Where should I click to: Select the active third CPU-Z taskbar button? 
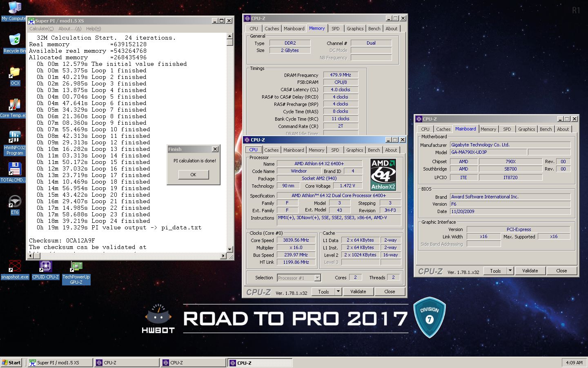[260, 363]
